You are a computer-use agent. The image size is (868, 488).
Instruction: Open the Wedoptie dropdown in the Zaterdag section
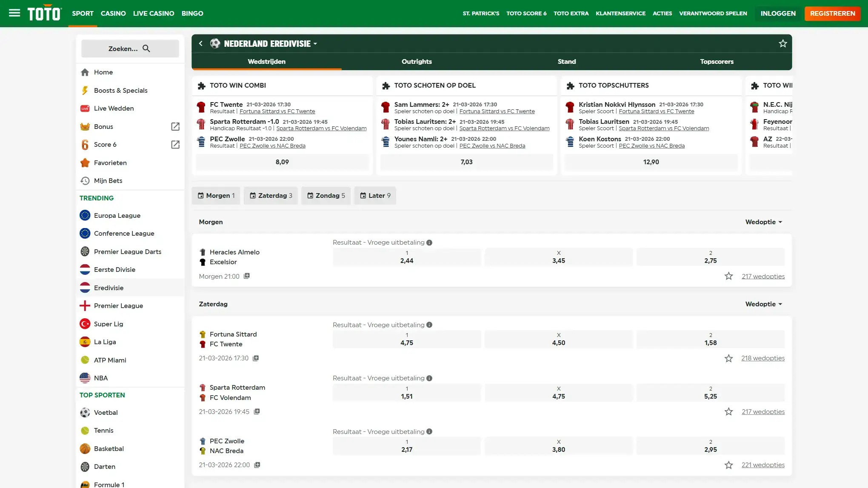(x=764, y=304)
